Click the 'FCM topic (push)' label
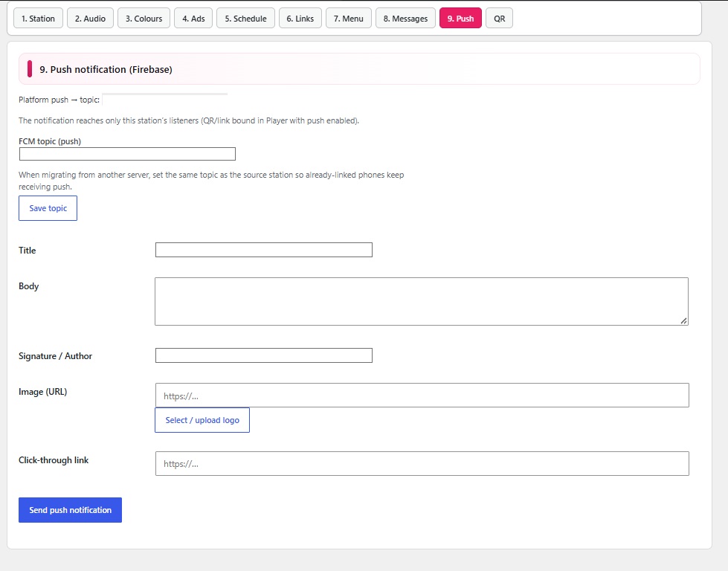The image size is (728, 571). pos(50,141)
